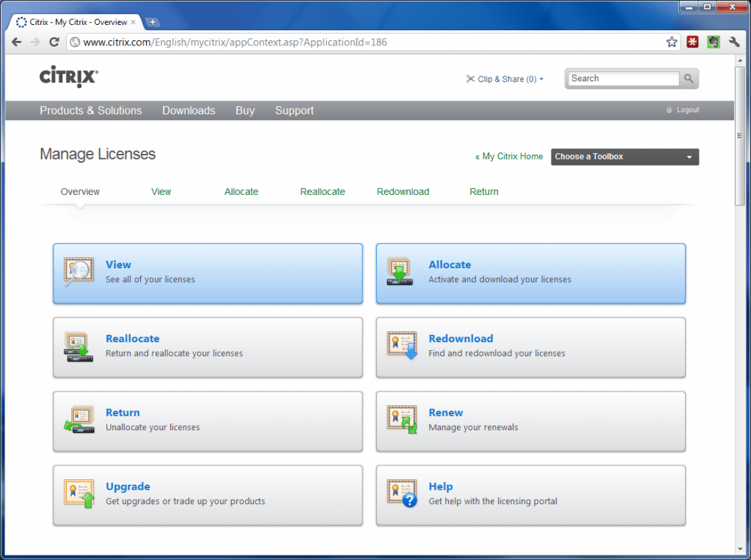This screenshot has height=560, width=751.
Task: Click the Return unallocate icon
Action: point(78,419)
